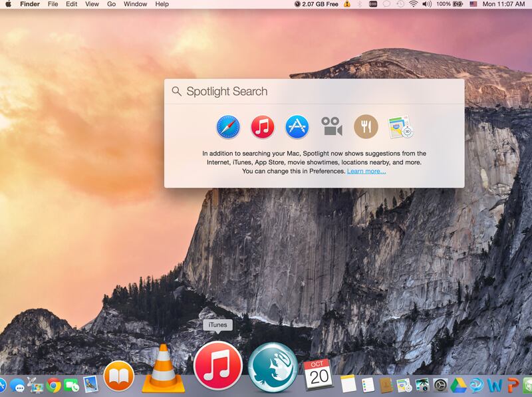The height and width of the screenshot is (397, 532).
Task: Click the fork and knife nearby locations icon
Action: pyautogui.click(x=366, y=126)
